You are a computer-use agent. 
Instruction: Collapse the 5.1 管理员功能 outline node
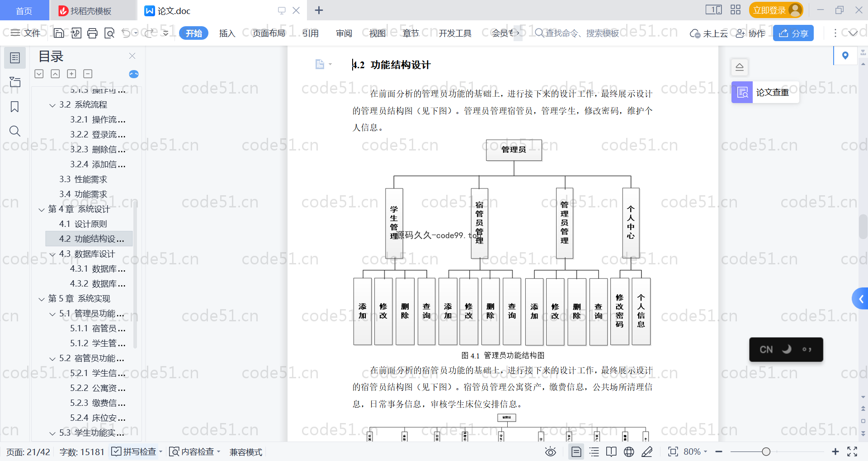click(x=52, y=314)
